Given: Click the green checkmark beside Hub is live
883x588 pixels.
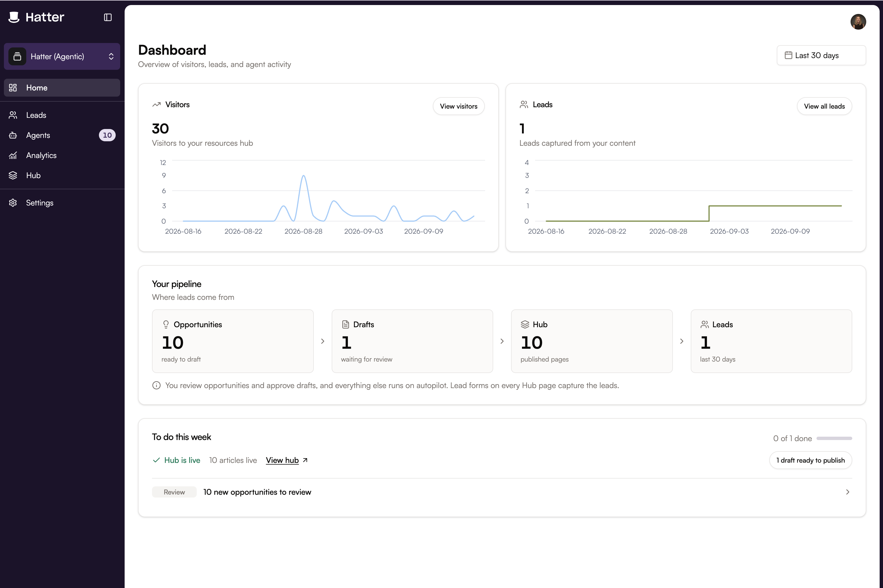Looking at the screenshot, I should (x=156, y=460).
